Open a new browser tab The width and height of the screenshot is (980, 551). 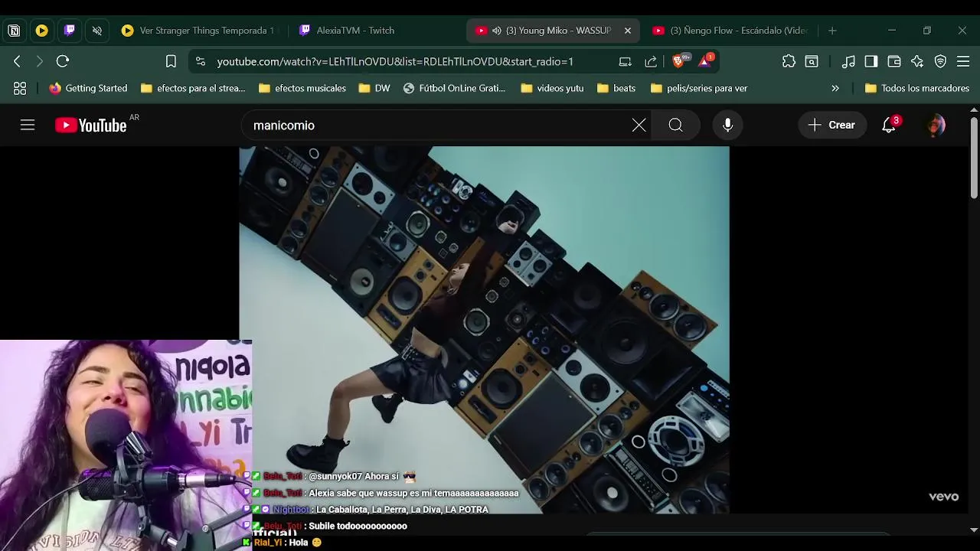[x=832, y=31]
